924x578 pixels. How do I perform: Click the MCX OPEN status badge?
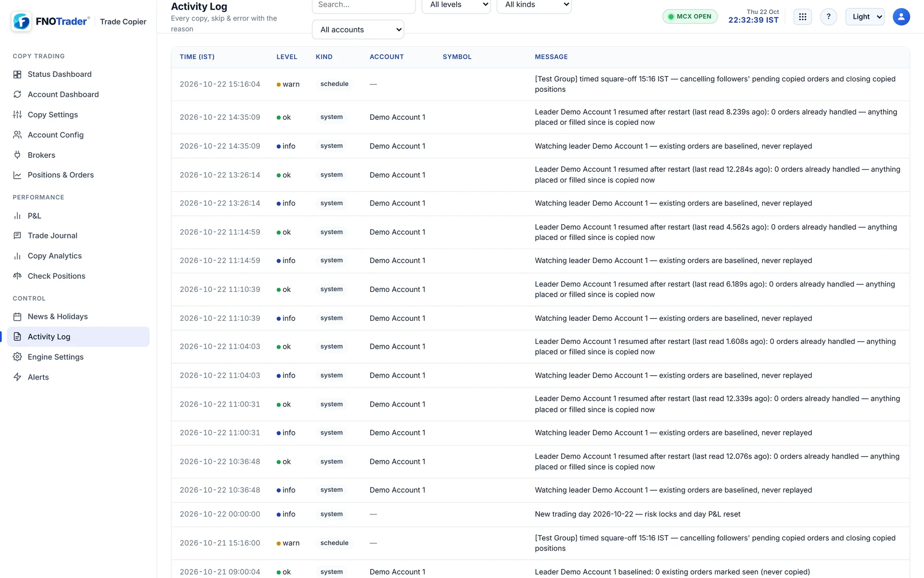(690, 16)
